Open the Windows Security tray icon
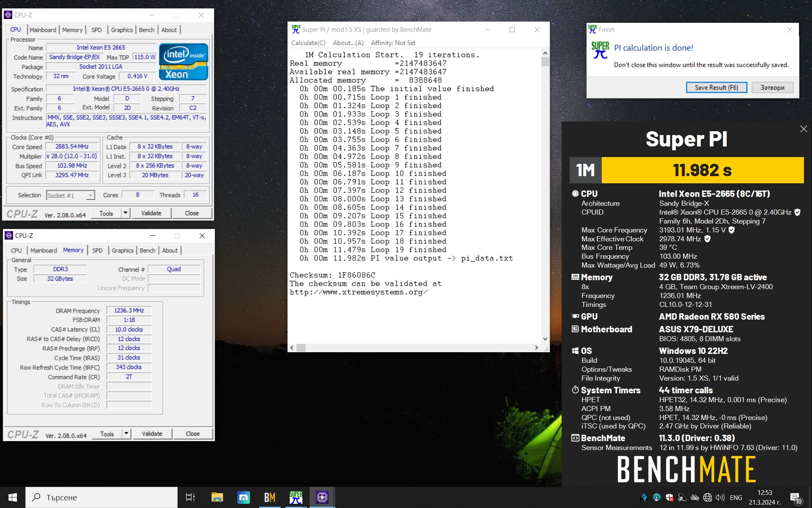Viewport: 812px width, 508px height. coord(669,497)
